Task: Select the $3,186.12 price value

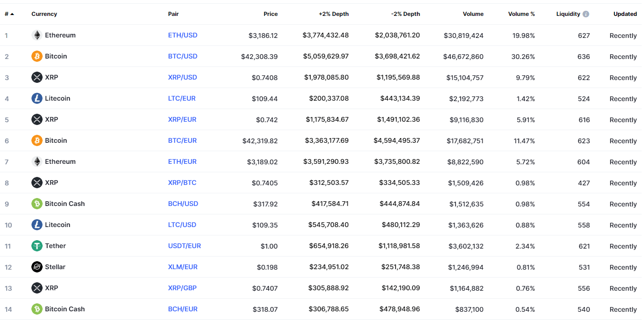Action: point(263,36)
